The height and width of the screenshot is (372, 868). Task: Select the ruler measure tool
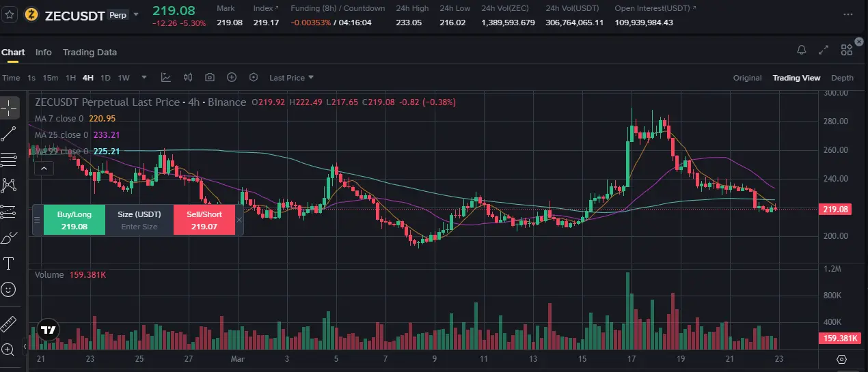coord(9,324)
